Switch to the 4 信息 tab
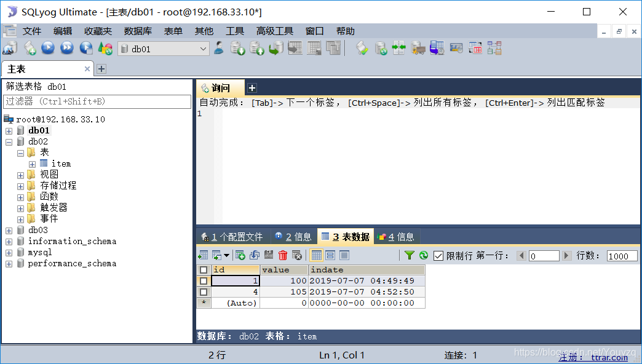Viewport: 642px width, 364px height. (x=397, y=237)
